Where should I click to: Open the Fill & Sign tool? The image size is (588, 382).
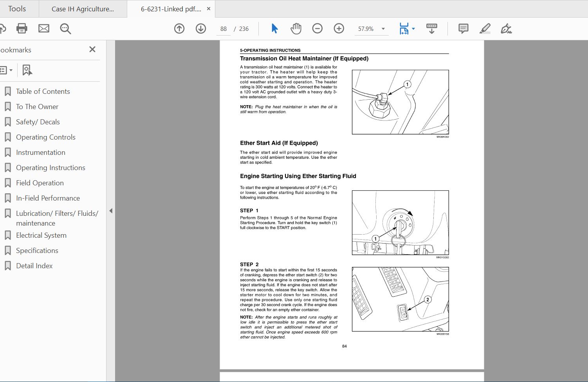(507, 28)
